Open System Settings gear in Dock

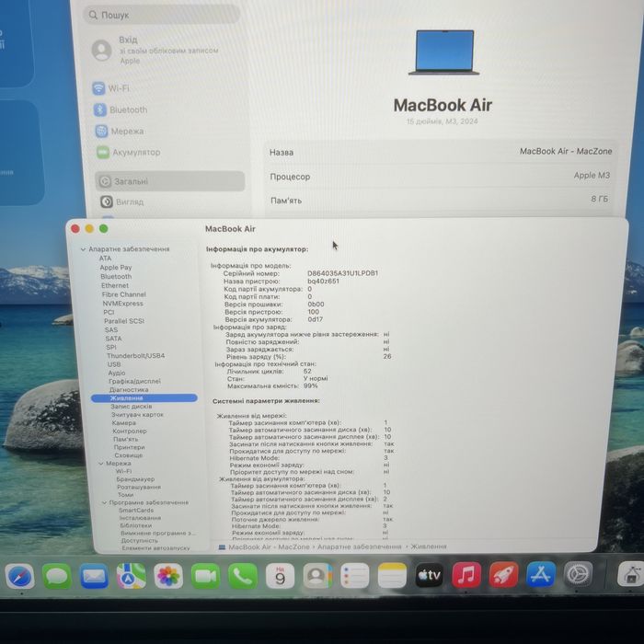579,574
